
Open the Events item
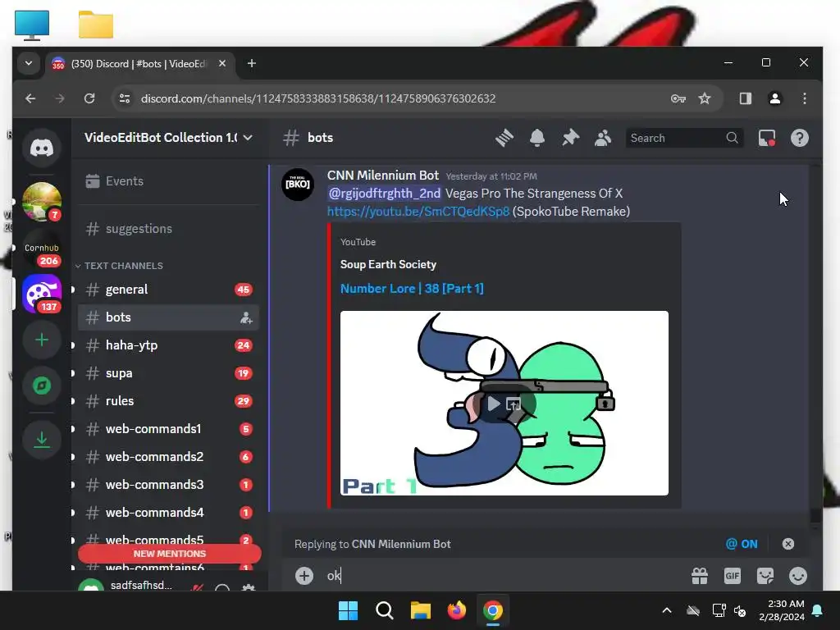click(x=167, y=181)
